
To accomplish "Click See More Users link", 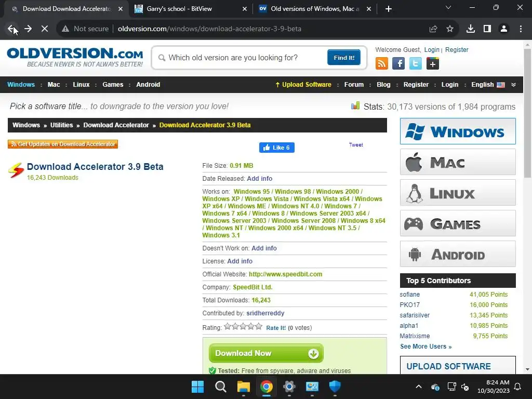I will click(426, 347).
